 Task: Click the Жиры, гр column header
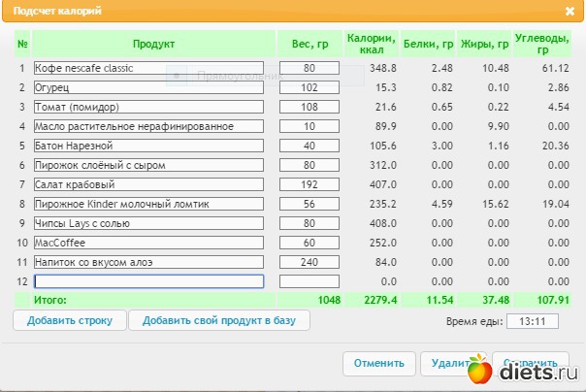tap(485, 44)
